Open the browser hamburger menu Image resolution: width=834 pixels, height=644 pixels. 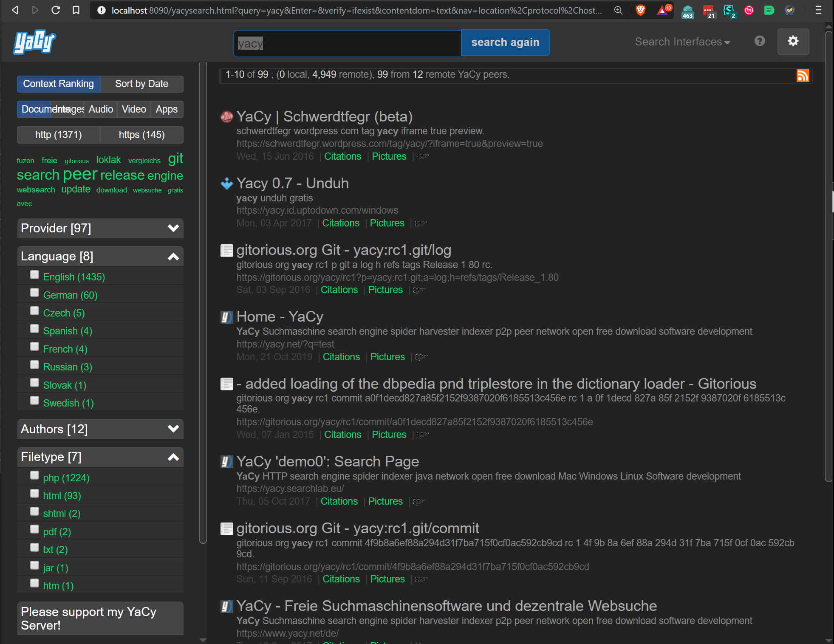click(x=818, y=10)
